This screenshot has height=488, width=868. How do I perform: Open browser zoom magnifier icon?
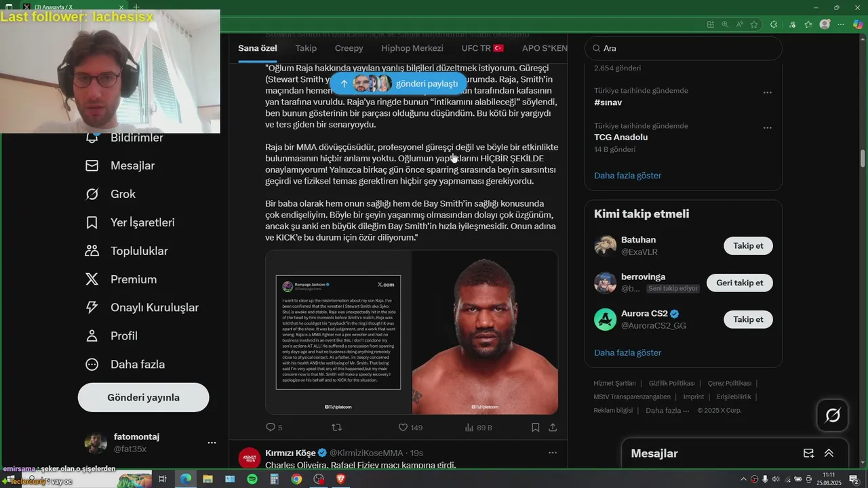click(x=725, y=24)
